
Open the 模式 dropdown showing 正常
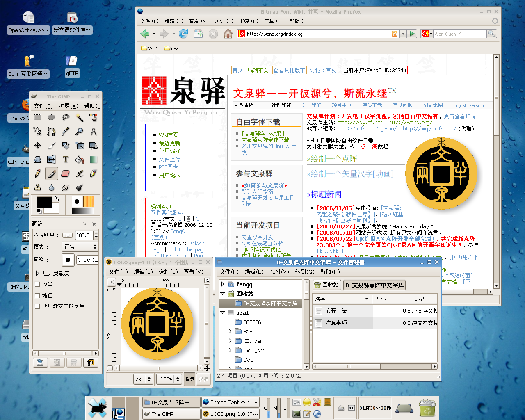80,247
